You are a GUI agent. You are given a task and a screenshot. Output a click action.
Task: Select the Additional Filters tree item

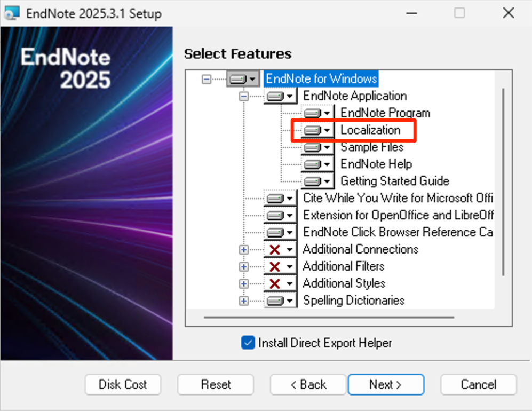[343, 266]
